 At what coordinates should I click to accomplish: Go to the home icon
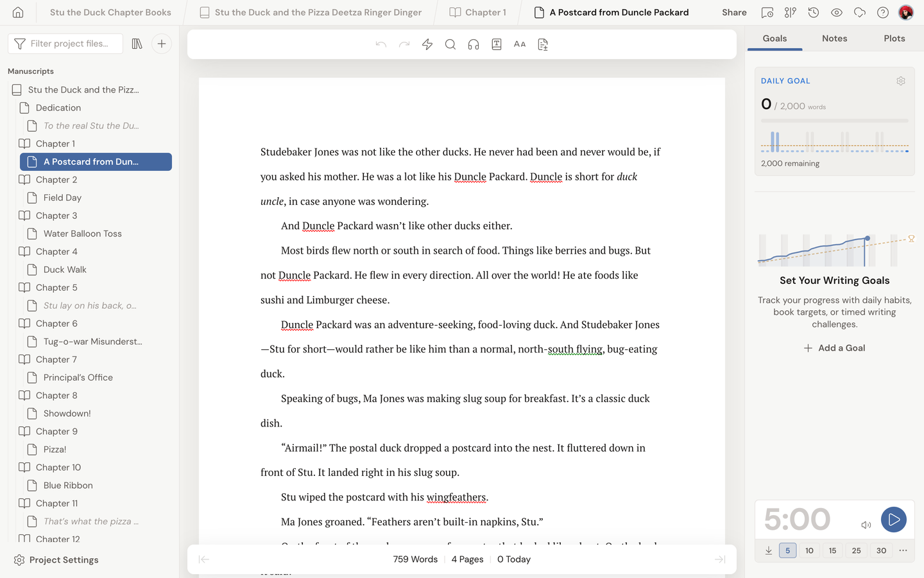click(18, 12)
